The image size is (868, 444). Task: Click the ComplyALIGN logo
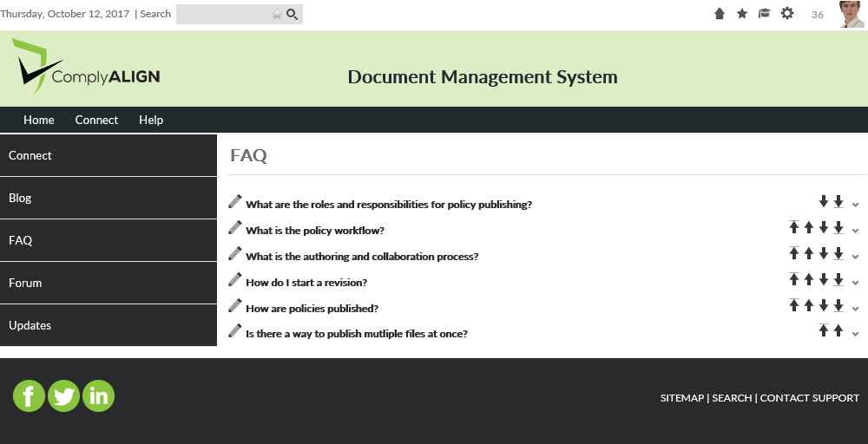tap(86, 67)
